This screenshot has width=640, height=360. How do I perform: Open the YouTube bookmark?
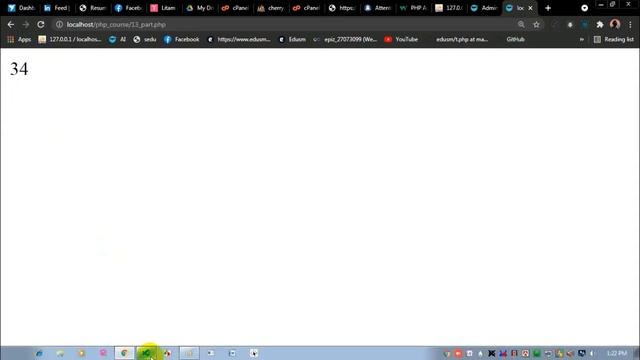point(401,40)
